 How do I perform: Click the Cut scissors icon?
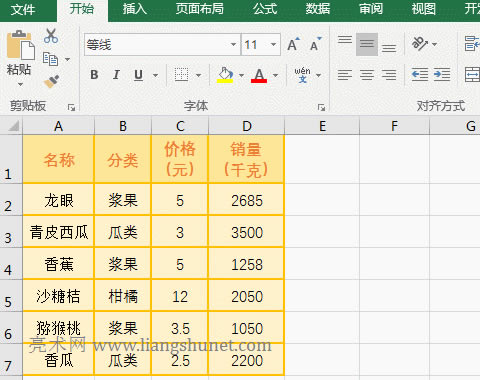click(51, 36)
